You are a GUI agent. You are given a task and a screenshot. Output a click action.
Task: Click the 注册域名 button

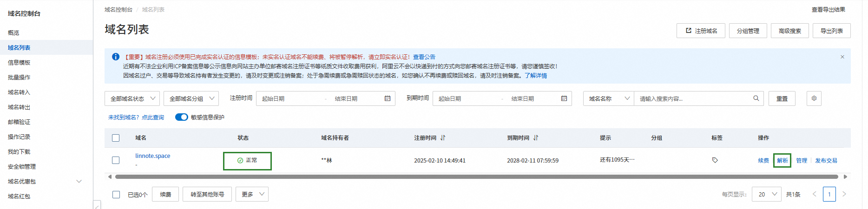click(701, 31)
